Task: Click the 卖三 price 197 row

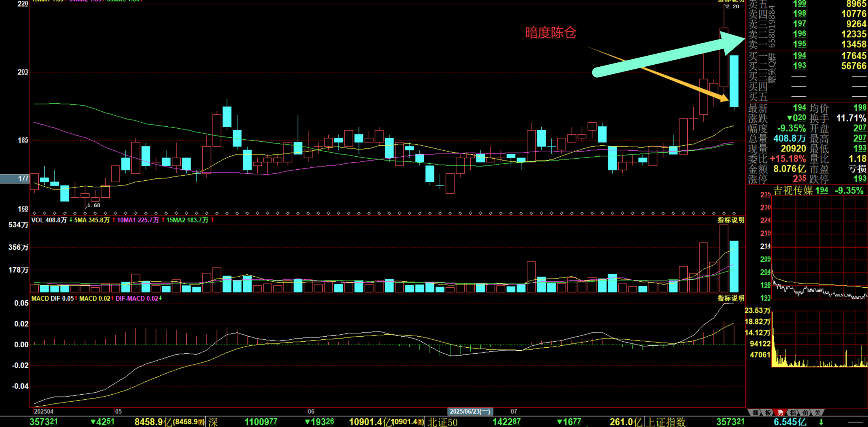Action: tap(807, 24)
